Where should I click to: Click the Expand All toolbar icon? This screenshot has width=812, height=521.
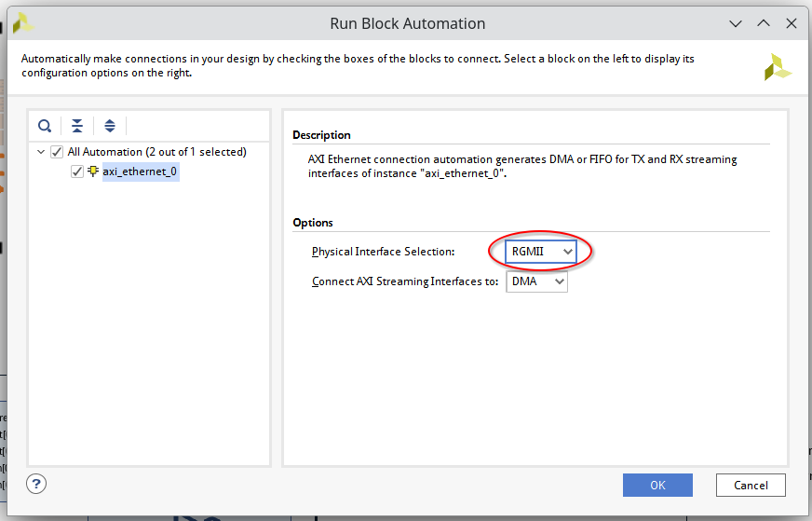click(110, 126)
